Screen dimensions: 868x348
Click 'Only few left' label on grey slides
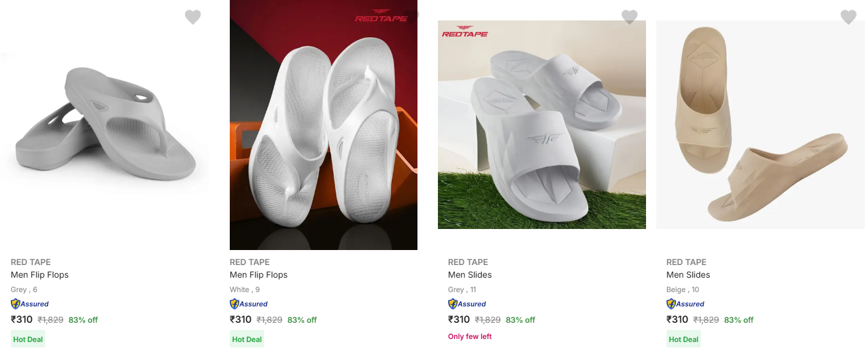(x=470, y=337)
